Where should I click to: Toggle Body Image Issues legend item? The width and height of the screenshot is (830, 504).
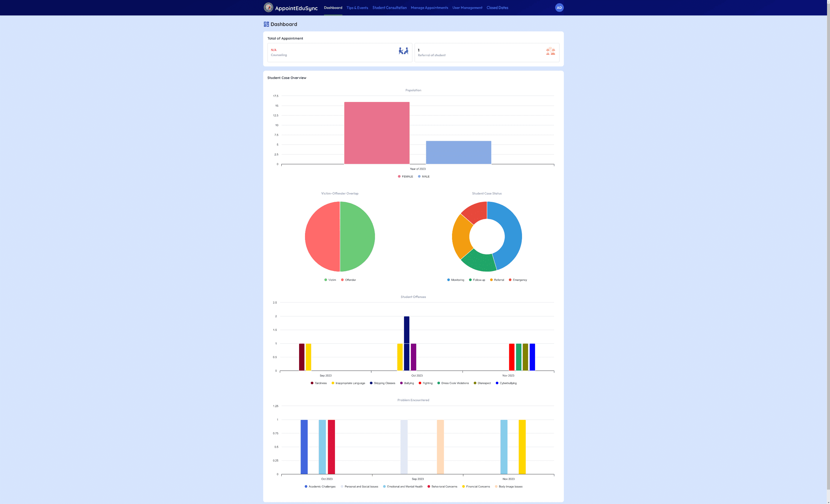tap(509, 487)
